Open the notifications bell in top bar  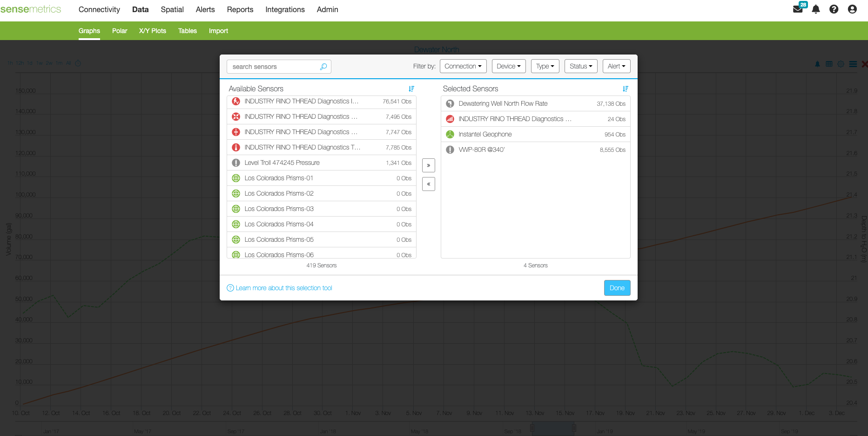816,9
